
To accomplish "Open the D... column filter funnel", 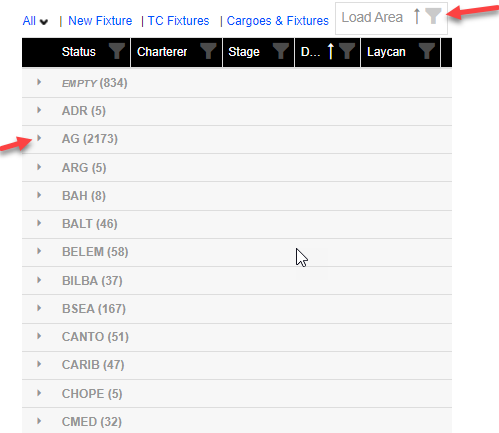I will (347, 51).
